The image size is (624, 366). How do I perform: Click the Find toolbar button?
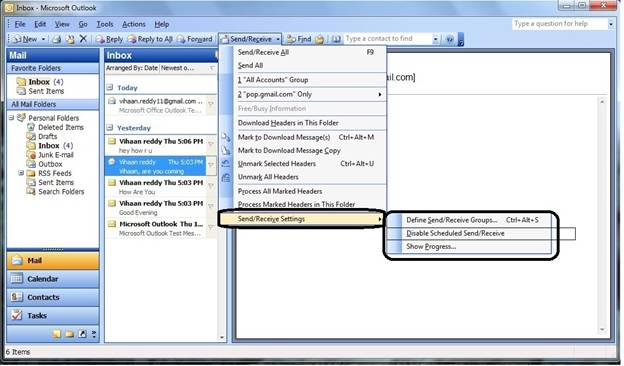(299, 39)
